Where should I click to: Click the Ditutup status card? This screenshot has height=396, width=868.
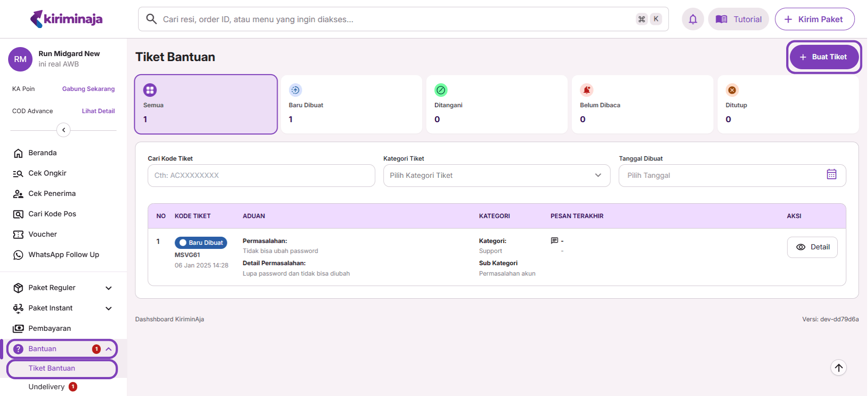pyautogui.click(x=788, y=105)
